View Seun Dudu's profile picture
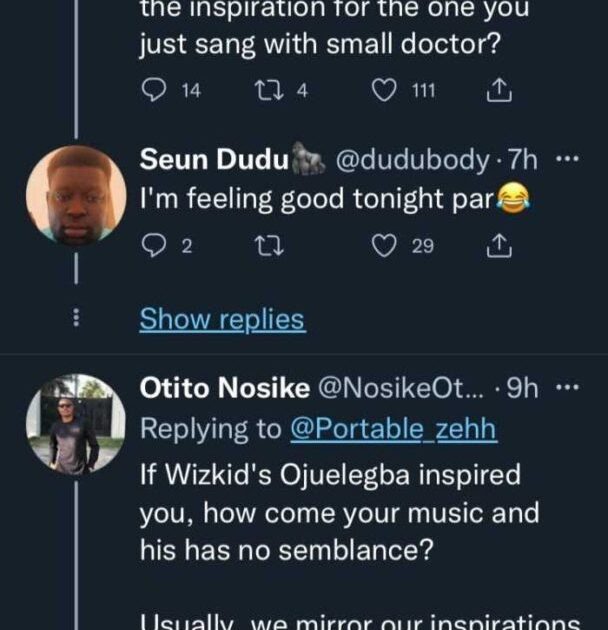 [76, 195]
